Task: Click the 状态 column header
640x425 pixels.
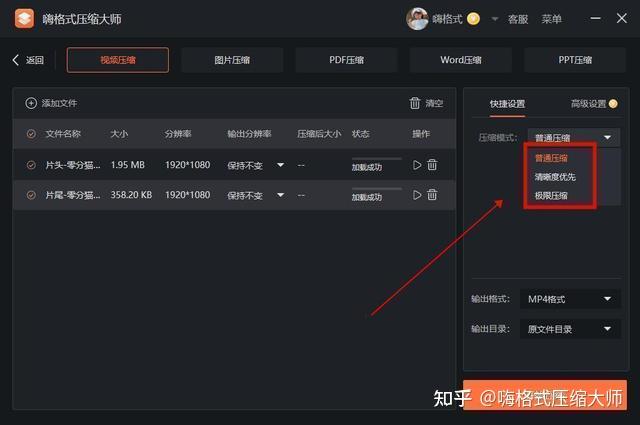Action: point(360,134)
